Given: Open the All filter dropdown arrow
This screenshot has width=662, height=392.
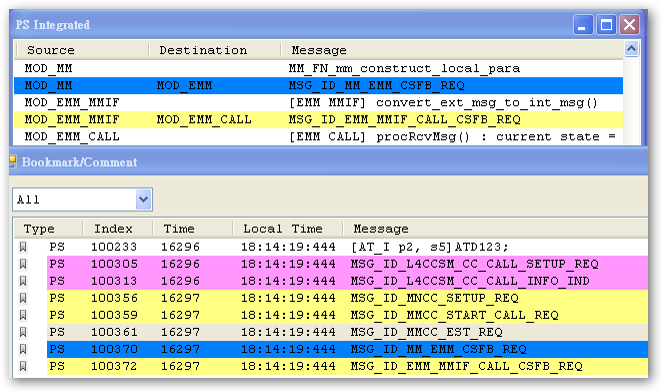Looking at the screenshot, I should pyautogui.click(x=144, y=199).
